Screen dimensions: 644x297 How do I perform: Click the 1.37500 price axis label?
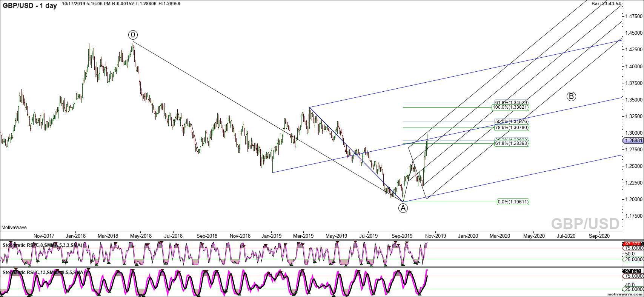pos(633,83)
